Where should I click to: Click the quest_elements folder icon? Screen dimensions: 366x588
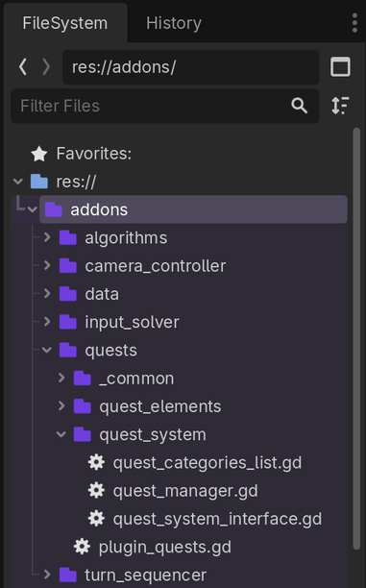pyautogui.click(x=83, y=406)
